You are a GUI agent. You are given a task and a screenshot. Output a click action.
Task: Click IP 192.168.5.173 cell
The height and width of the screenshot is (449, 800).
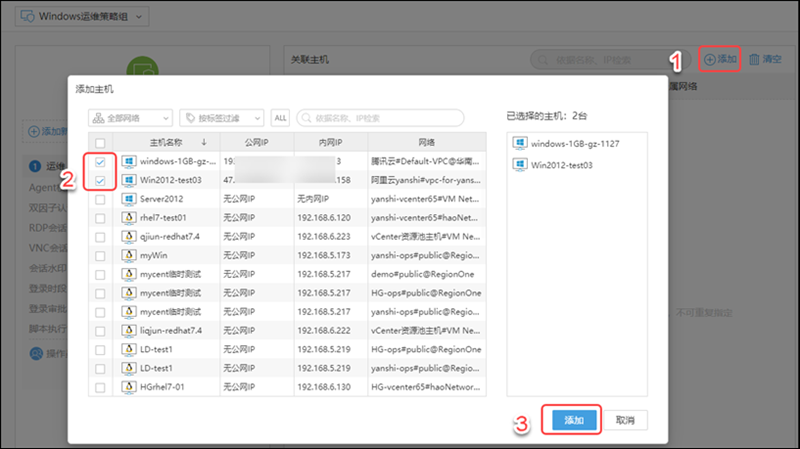(324, 256)
